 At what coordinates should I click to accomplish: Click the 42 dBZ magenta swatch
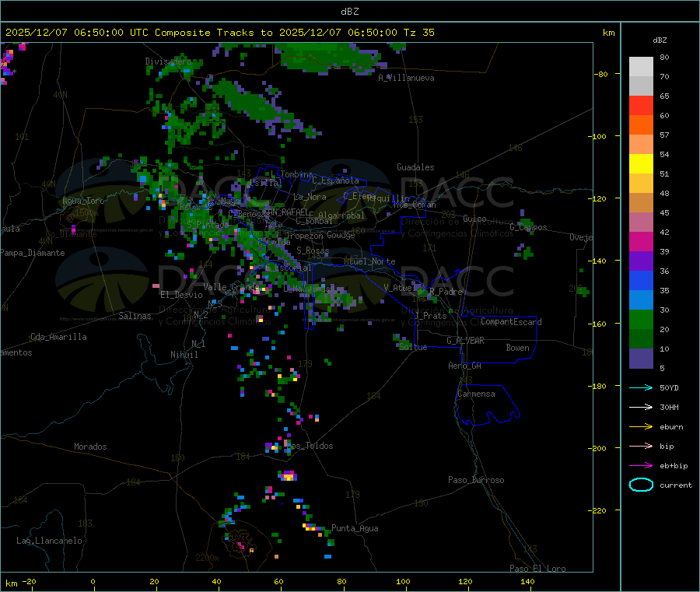(x=641, y=241)
